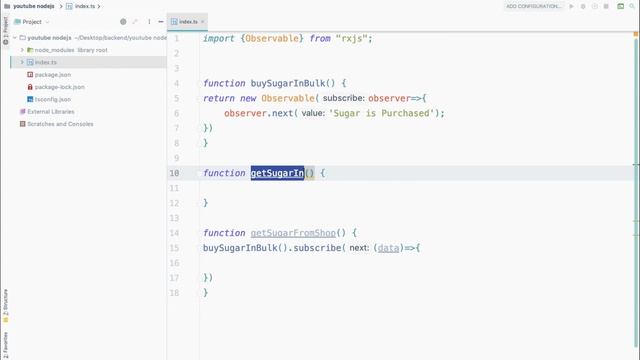Click youtube nodejs breadcrumb in navigation bar
This screenshot has height=360, width=640.
pyautogui.click(x=34, y=6)
